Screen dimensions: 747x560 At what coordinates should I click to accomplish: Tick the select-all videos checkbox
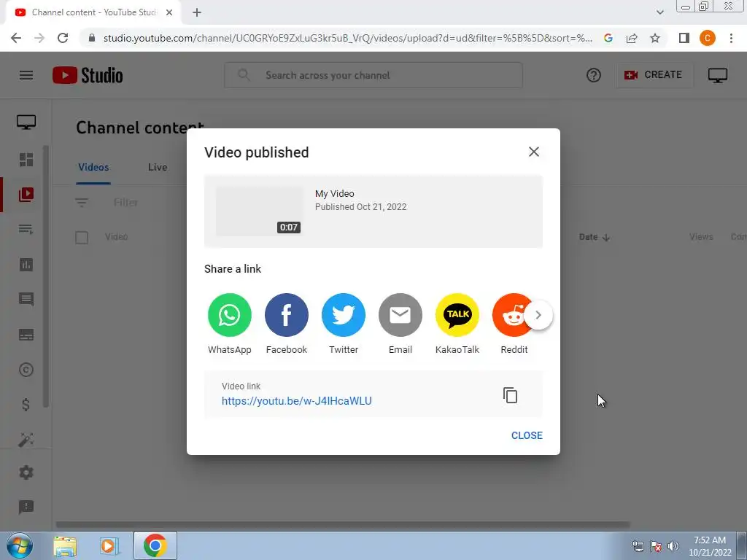click(82, 237)
